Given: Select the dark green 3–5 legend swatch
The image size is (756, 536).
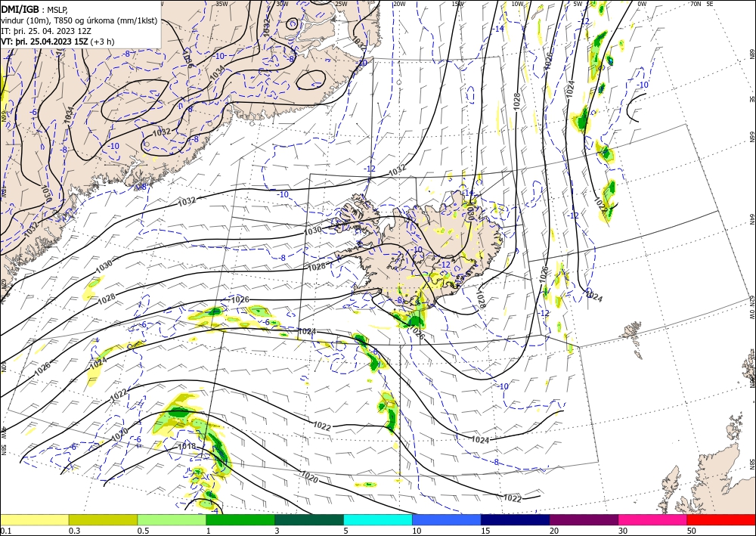Looking at the screenshot, I should 309,519.
